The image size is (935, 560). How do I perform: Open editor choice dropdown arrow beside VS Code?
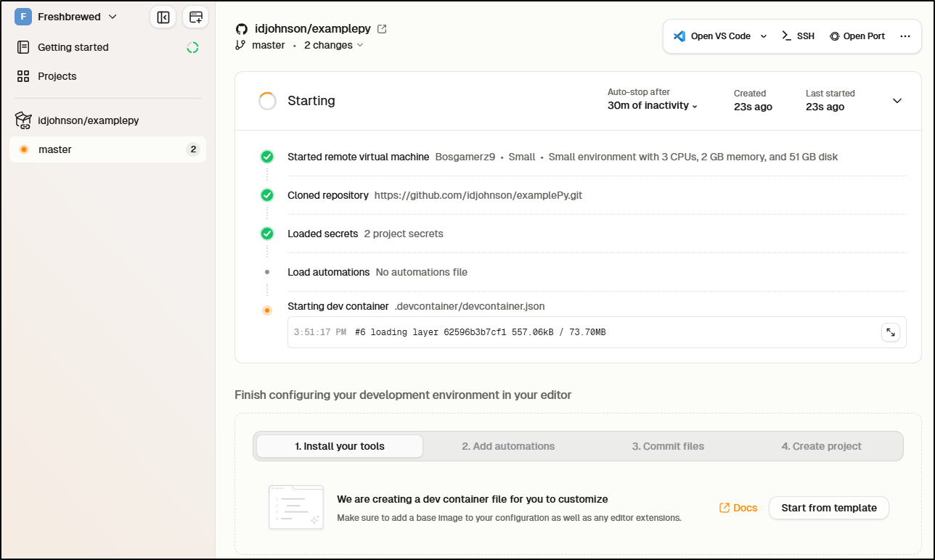click(764, 36)
